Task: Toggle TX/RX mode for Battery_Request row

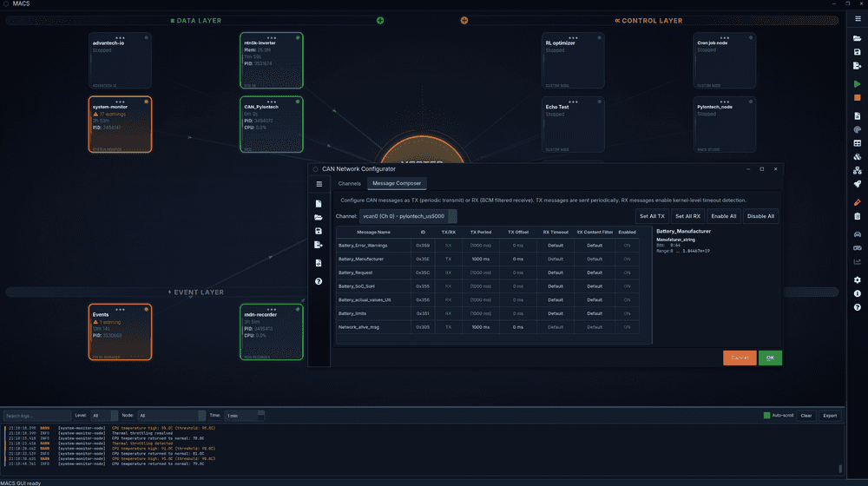Action: (449, 273)
